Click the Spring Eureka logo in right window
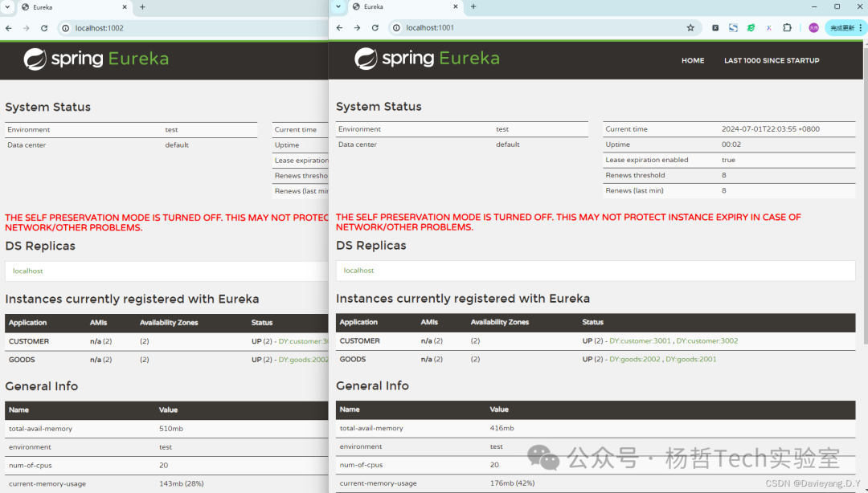The width and height of the screenshot is (868, 493). (x=427, y=59)
